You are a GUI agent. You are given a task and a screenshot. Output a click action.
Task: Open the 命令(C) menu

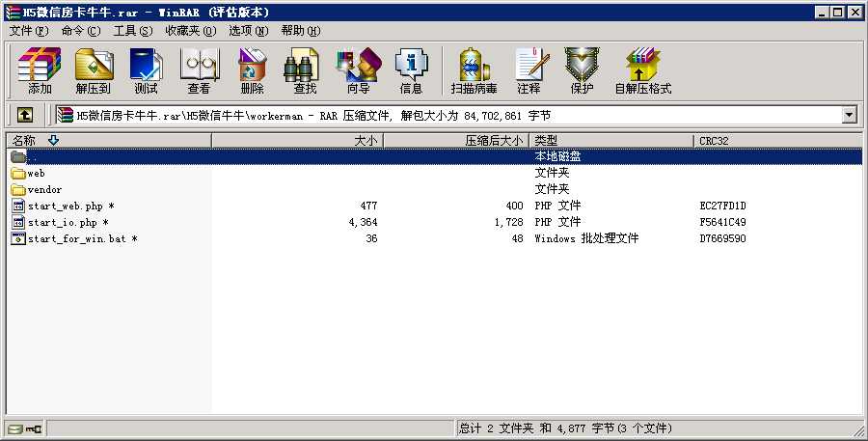pyautogui.click(x=81, y=31)
